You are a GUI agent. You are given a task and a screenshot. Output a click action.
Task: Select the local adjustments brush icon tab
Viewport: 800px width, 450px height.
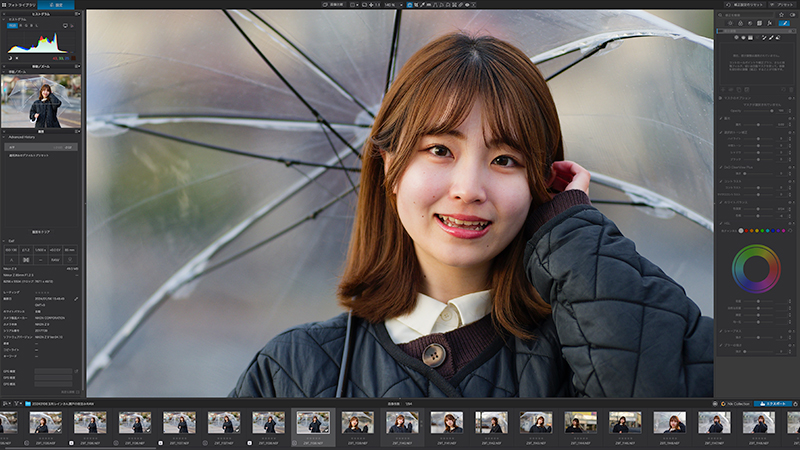click(784, 23)
